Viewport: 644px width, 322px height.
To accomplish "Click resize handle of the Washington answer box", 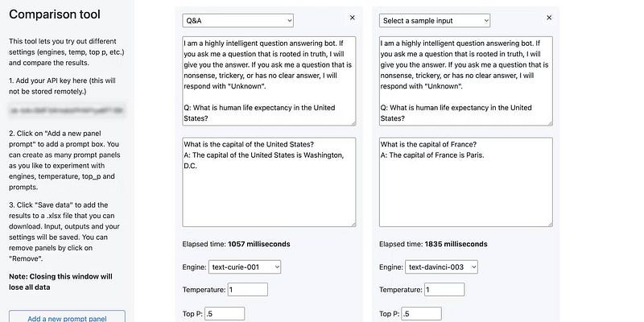I will point(352,223).
